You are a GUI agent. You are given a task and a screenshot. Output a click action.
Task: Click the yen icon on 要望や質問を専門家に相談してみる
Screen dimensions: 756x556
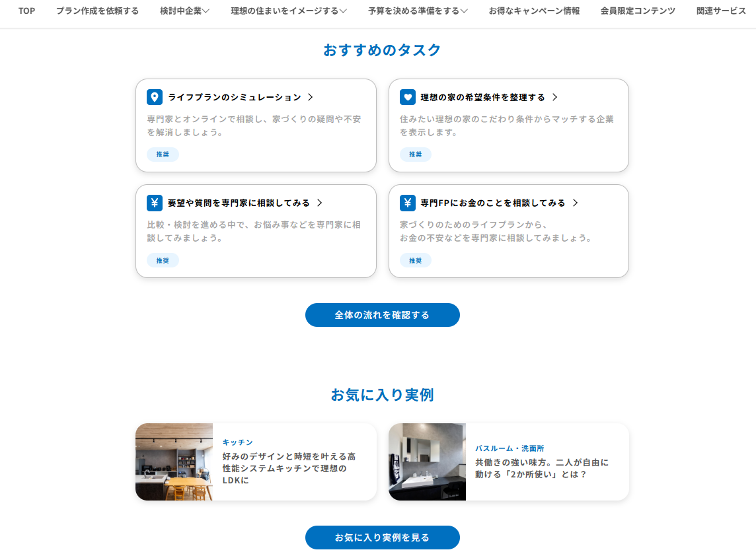click(154, 203)
